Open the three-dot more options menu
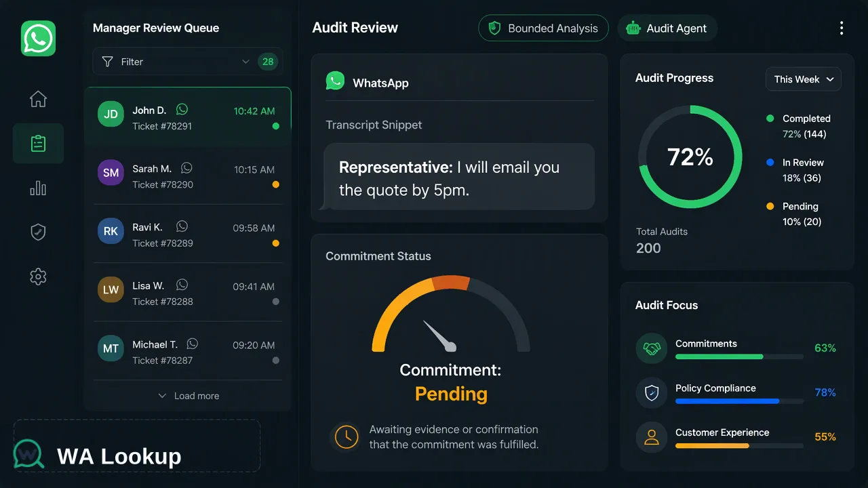This screenshot has width=868, height=488. click(842, 28)
